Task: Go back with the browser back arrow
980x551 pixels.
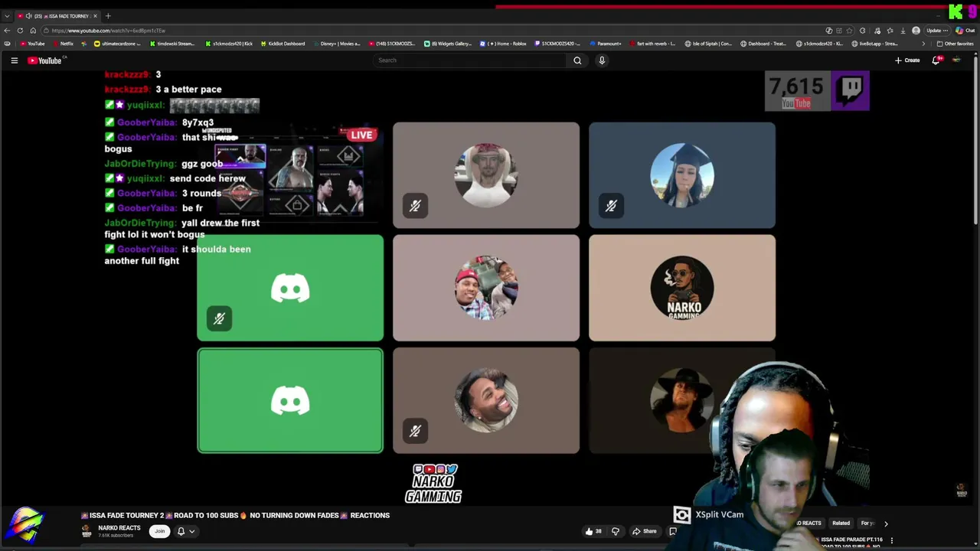Action: (x=8, y=31)
